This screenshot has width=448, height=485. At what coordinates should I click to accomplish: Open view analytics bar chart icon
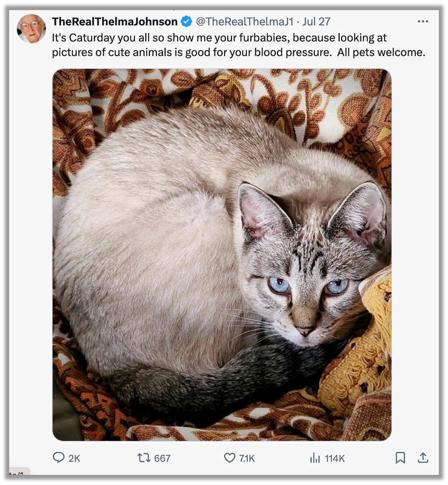tap(315, 458)
